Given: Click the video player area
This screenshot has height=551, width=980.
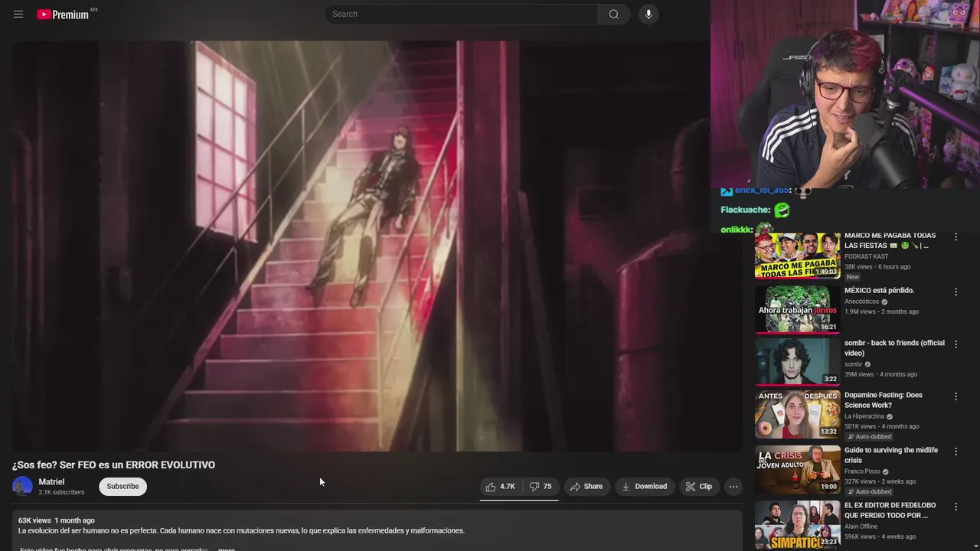Looking at the screenshot, I should coord(377,246).
